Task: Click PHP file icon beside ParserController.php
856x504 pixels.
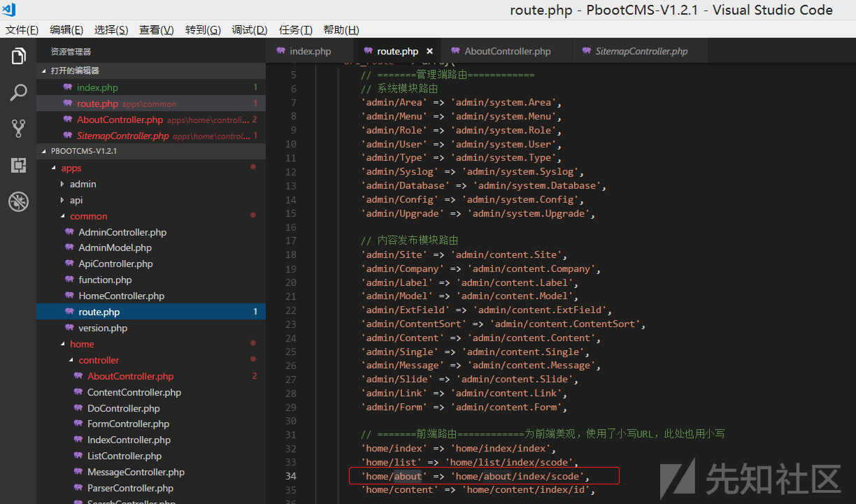Action: [78, 488]
